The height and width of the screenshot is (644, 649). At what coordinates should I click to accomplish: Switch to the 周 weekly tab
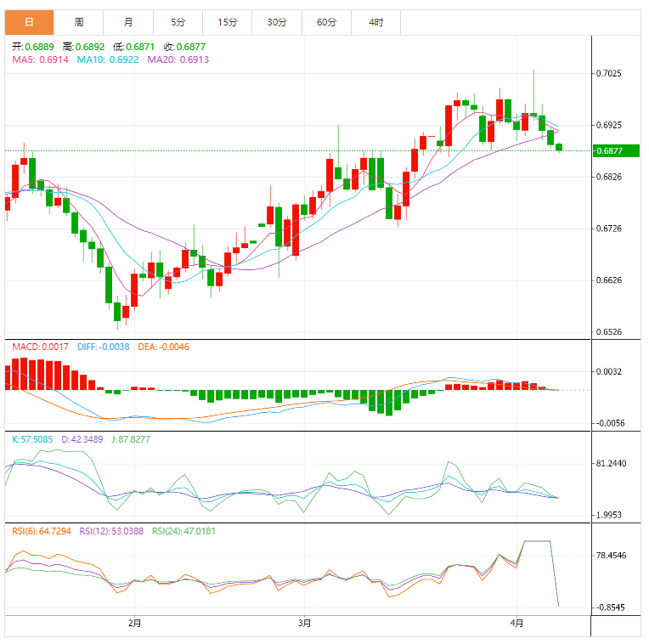79,22
